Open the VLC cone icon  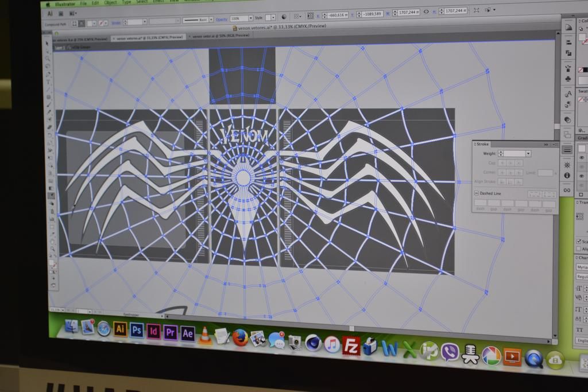pos(205,335)
